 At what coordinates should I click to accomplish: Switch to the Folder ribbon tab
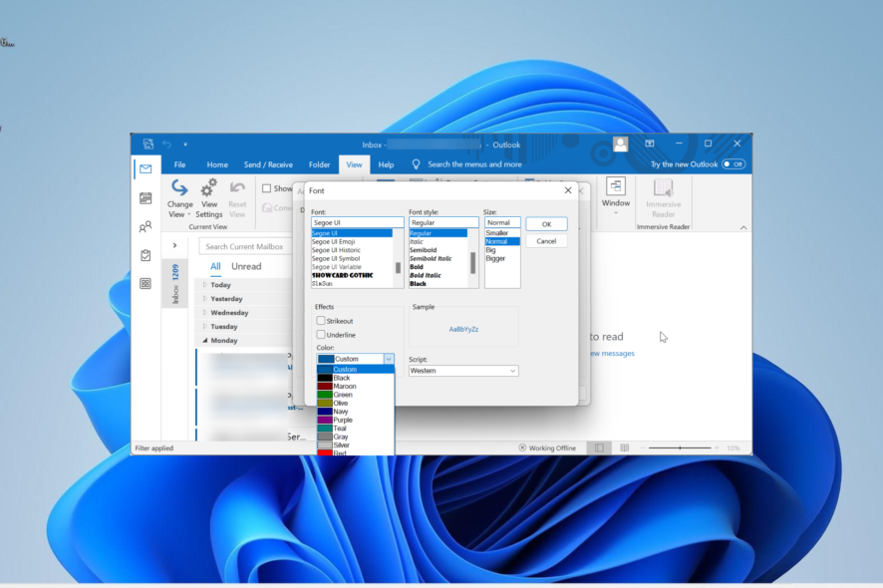319,164
